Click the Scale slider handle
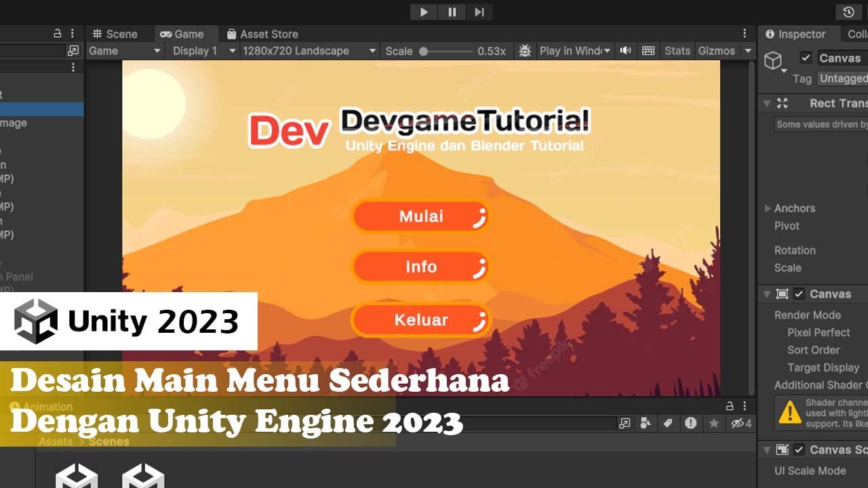This screenshot has width=868, height=488. pyautogui.click(x=423, y=51)
